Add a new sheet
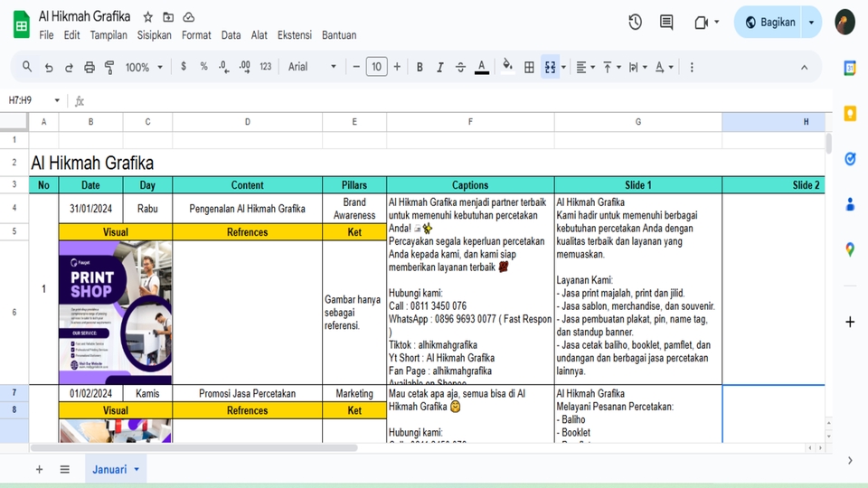This screenshot has width=868, height=488. tap(39, 469)
